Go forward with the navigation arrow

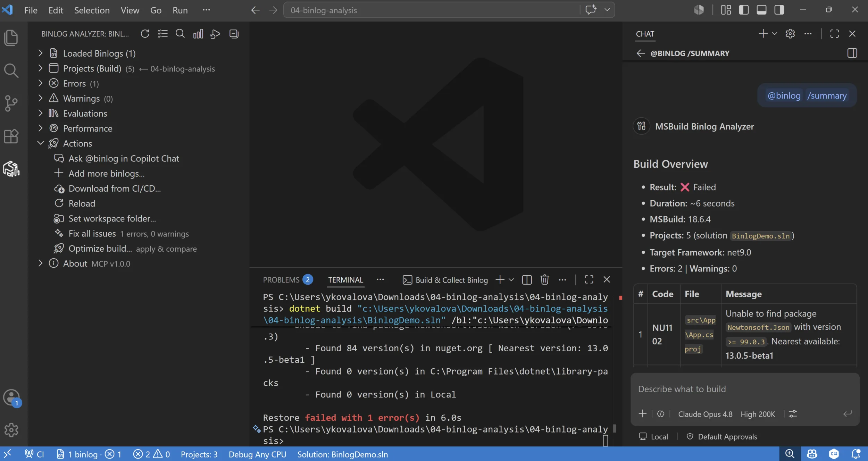273,10
